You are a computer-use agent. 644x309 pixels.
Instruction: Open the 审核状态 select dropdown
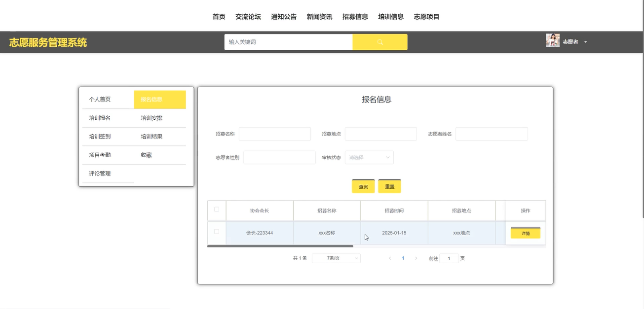point(369,158)
